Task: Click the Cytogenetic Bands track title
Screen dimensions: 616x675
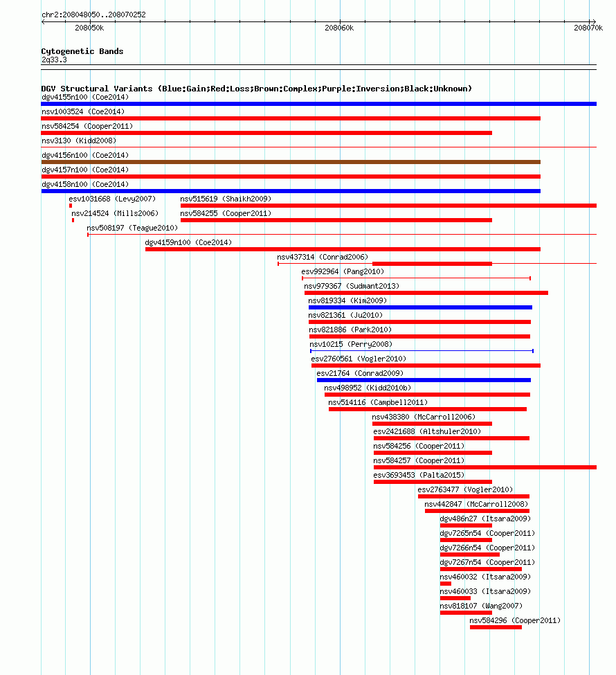Action: [x=82, y=51]
